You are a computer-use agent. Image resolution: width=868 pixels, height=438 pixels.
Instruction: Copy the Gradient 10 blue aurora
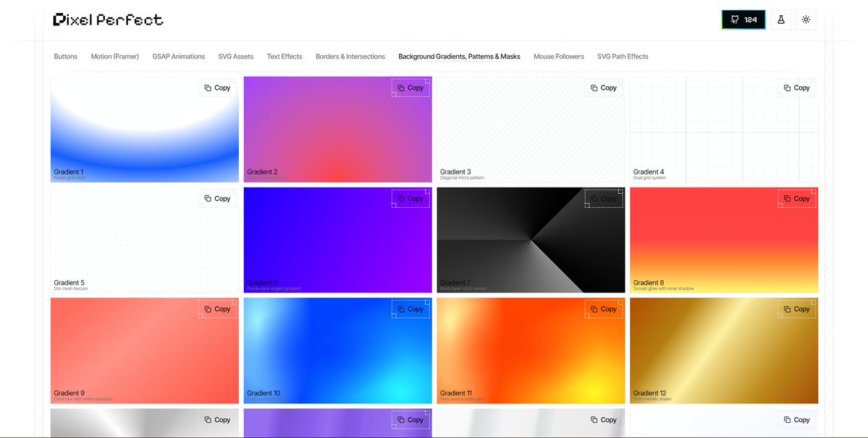click(x=410, y=309)
